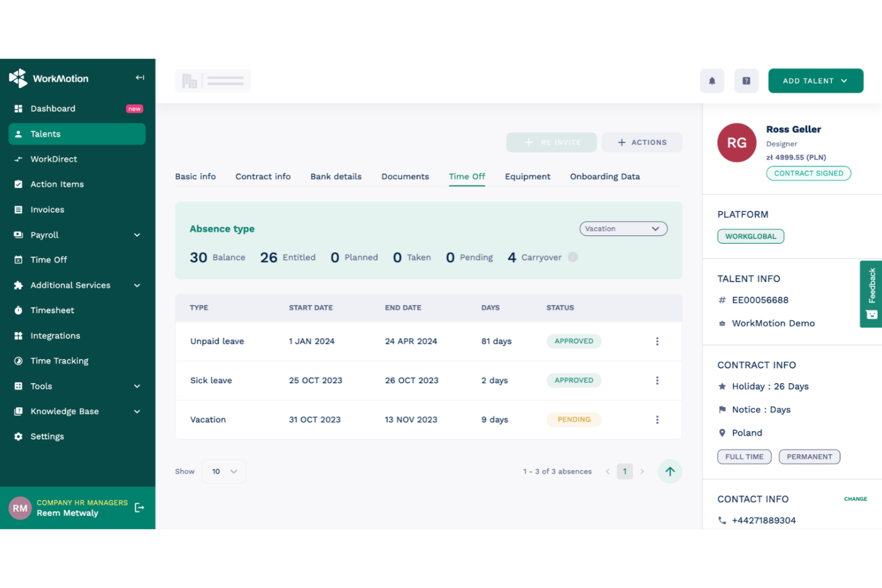Viewport: 882px width, 588px height.
Task: Open the Documents tab
Action: point(405,176)
